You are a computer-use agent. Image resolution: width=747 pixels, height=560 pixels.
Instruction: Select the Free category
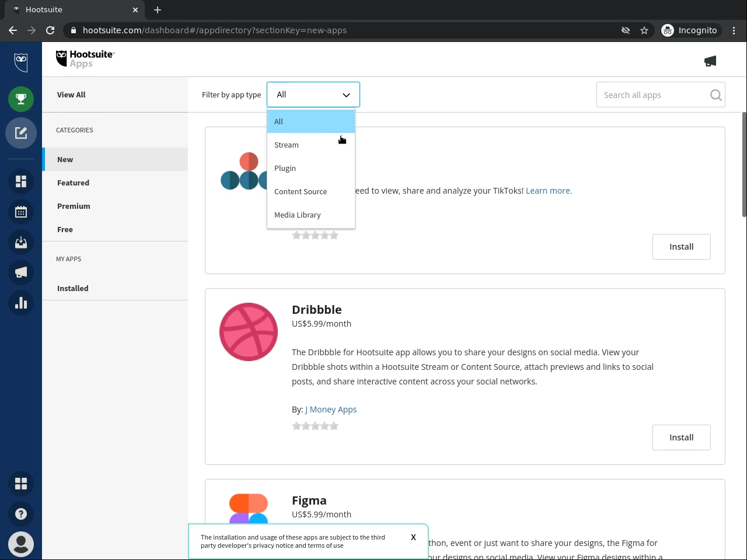[x=115, y=229]
